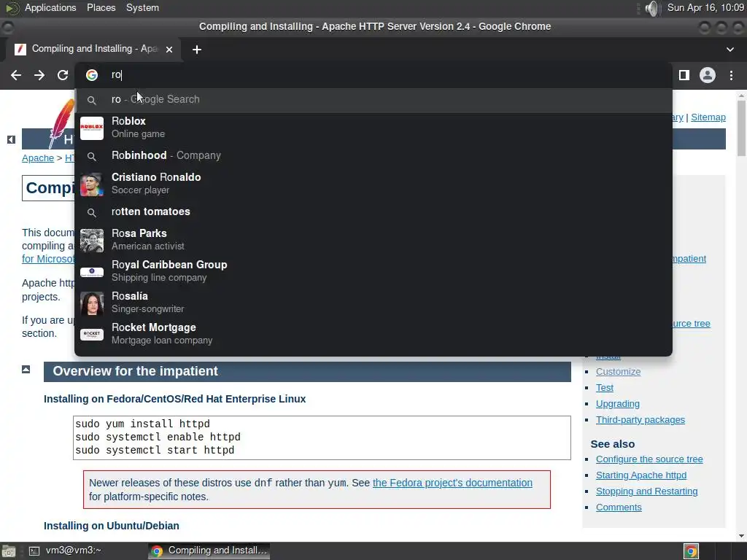Open the Chrome profile avatar icon
Viewport: 747px width, 560px height.
708,75
